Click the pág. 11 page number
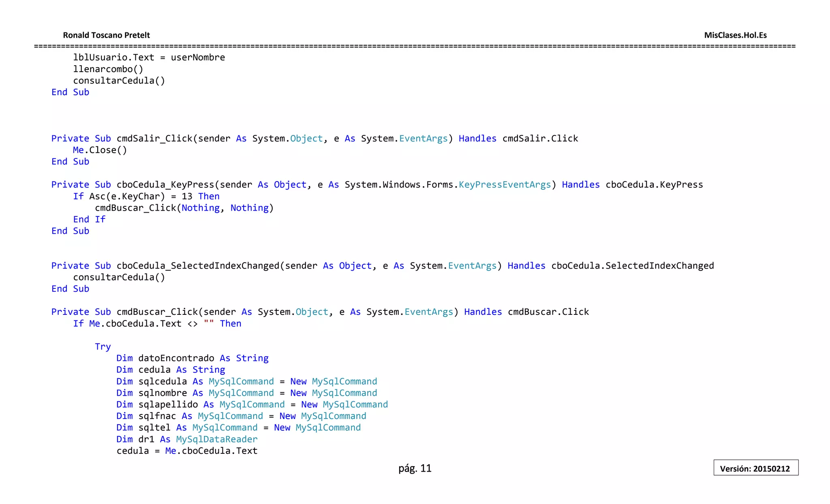Image resolution: width=830 pixels, height=504 pixels. pos(415,468)
